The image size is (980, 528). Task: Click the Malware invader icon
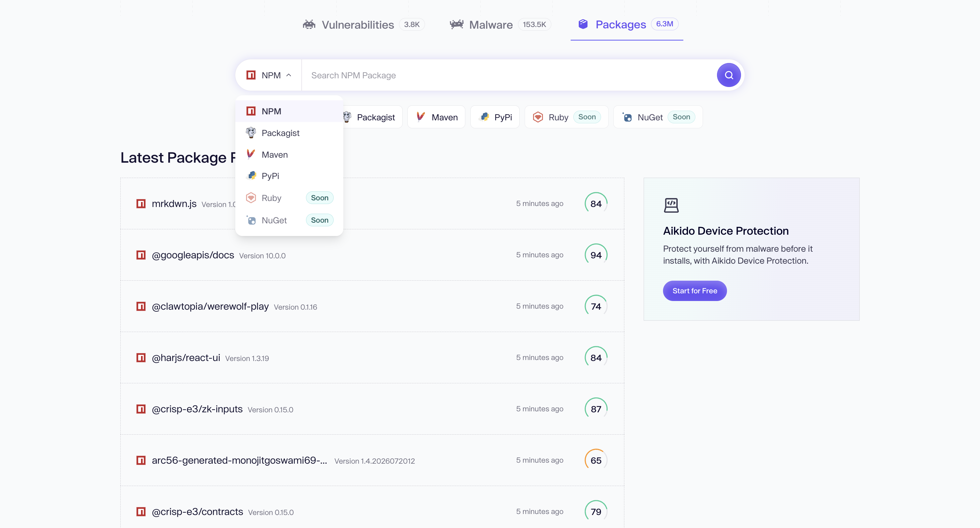457,25
